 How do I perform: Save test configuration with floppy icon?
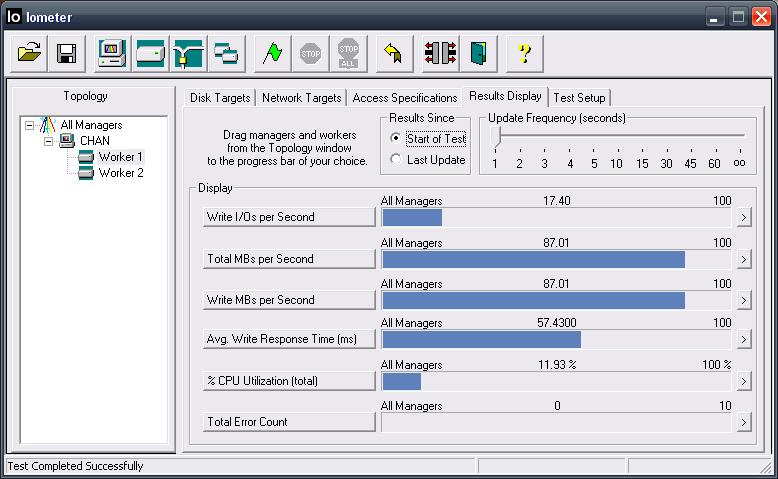[66, 54]
